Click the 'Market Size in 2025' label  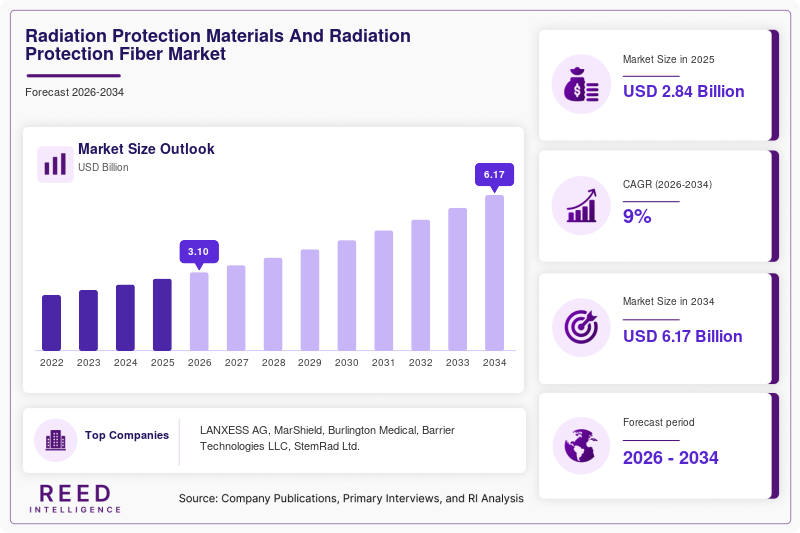pyautogui.click(x=668, y=60)
